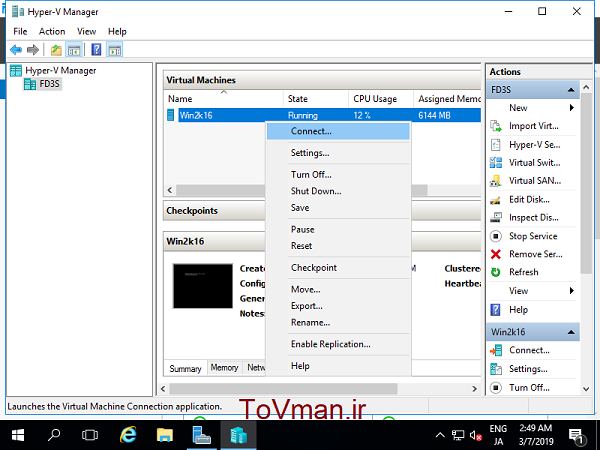The height and width of the screenshot is (450, 600).
Task: Click the Help icon in Actions pane
Action: (496, 309)
